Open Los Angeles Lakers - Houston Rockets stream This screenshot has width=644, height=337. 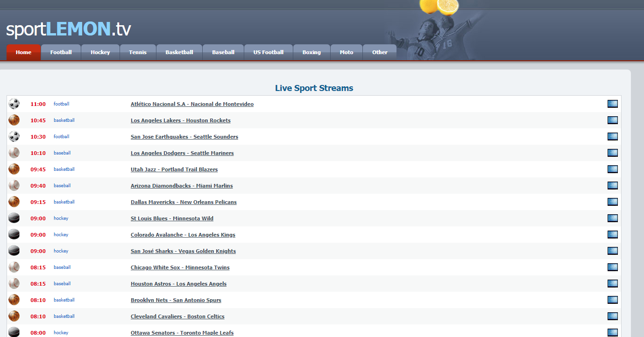[x=181, y=120]
